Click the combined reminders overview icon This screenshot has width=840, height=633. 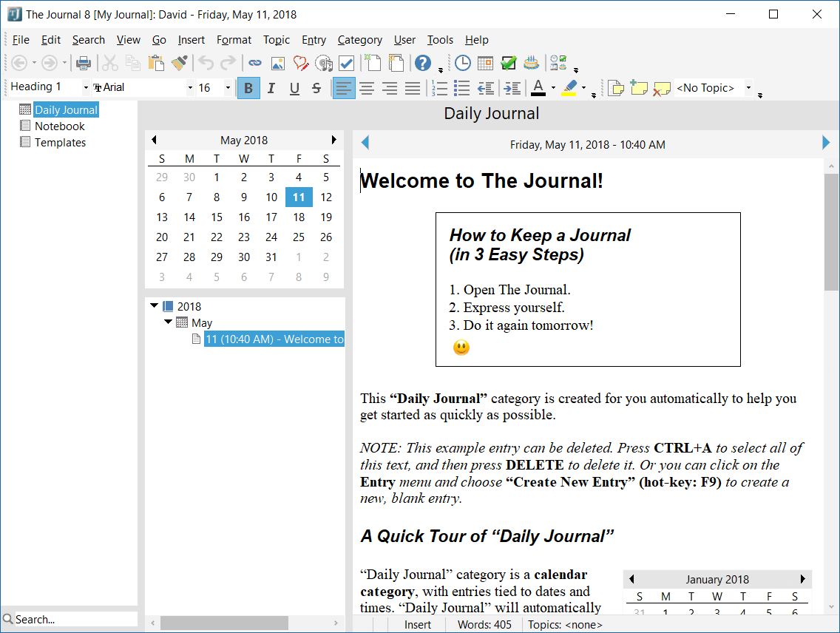pyautogui.click(x=558, y=63)
